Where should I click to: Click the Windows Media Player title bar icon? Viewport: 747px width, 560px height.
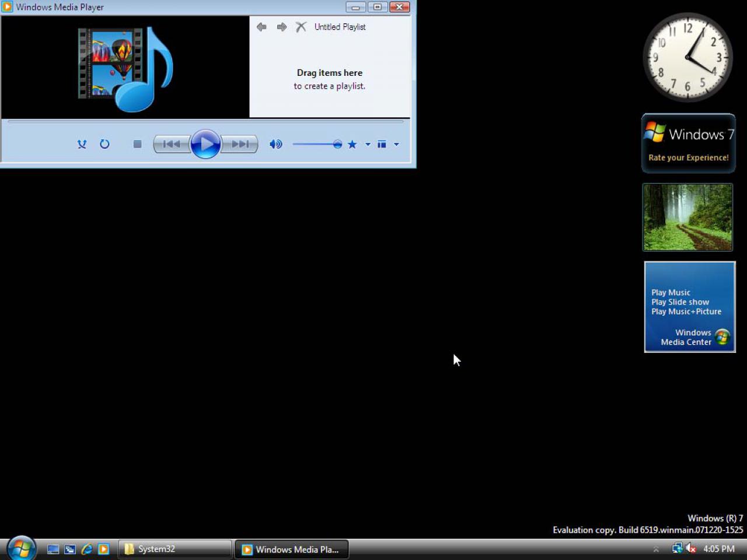(x=8, y=7)
